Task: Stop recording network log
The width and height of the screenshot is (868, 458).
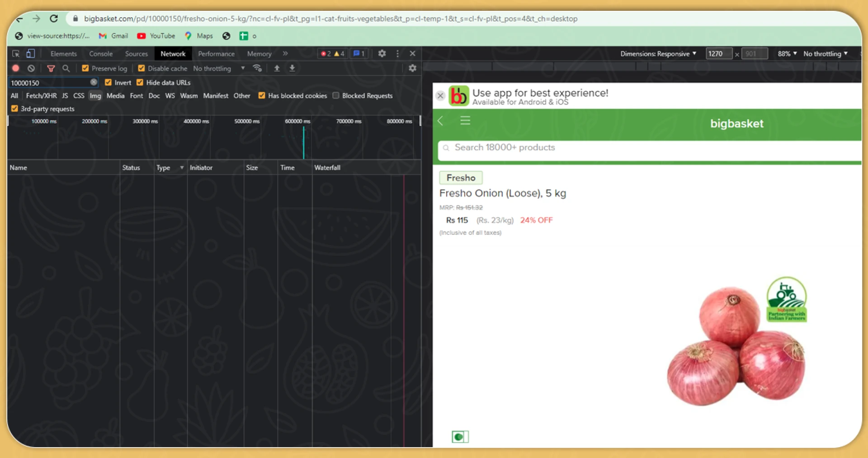Action: (x=15, y=68)
